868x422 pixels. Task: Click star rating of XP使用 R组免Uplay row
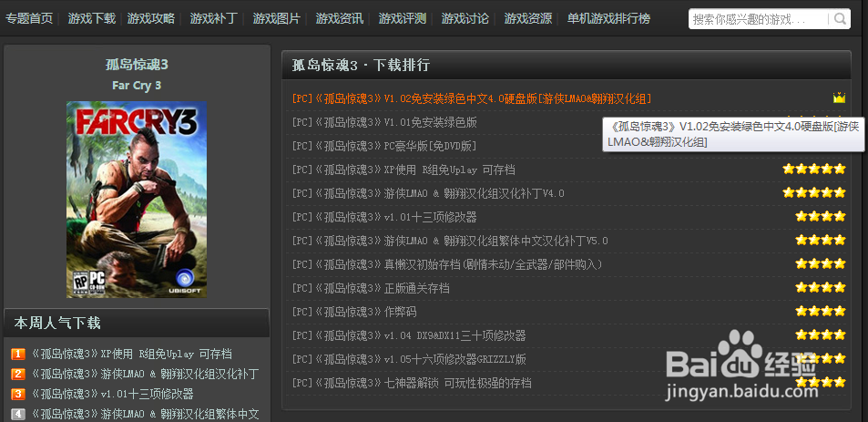814,169
